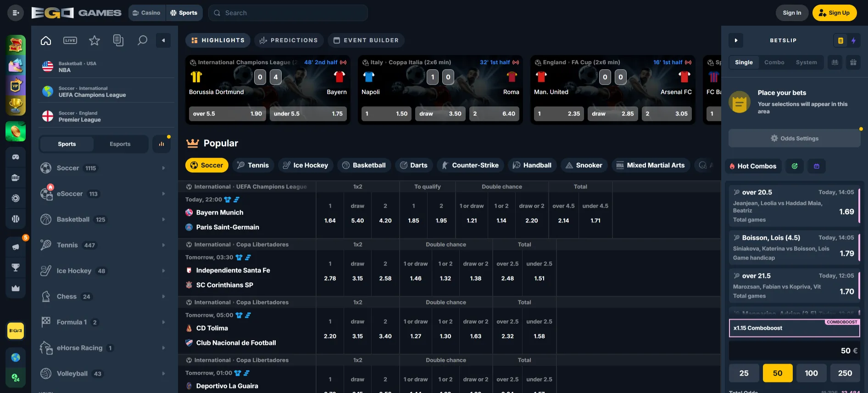This screenshot has width=868, height=393.
Task: Expand Basketball category arrow
Action: pyautogui.click(x=163, y=220)
